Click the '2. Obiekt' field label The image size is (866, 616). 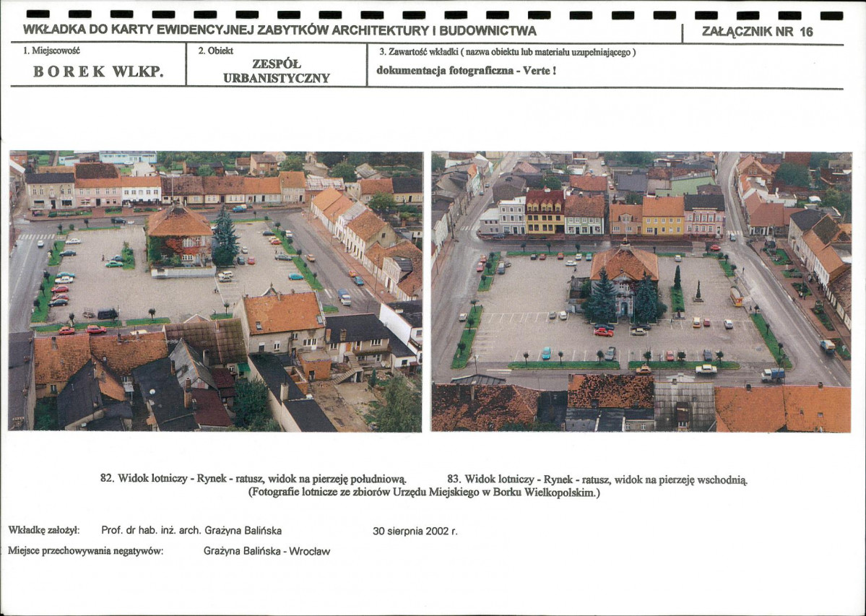(215, 51)
